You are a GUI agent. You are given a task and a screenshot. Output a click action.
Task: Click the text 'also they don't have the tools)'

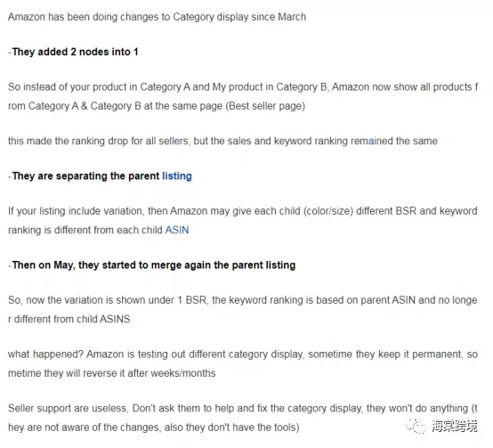click(231, 428)
